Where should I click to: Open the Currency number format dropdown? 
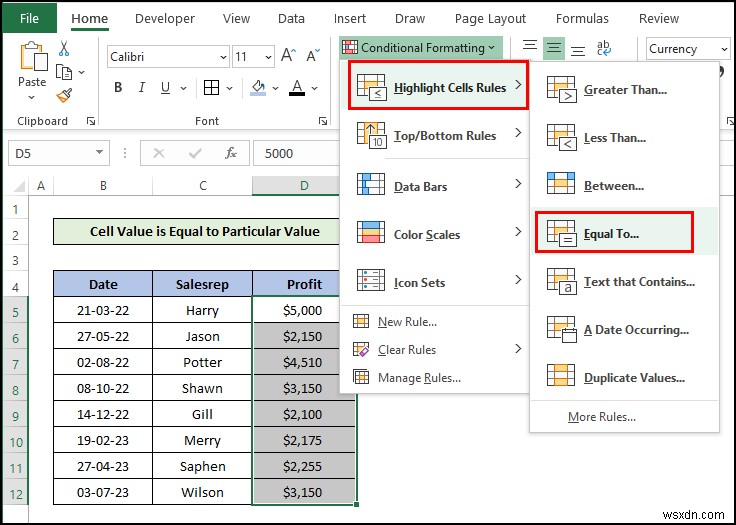724,49
